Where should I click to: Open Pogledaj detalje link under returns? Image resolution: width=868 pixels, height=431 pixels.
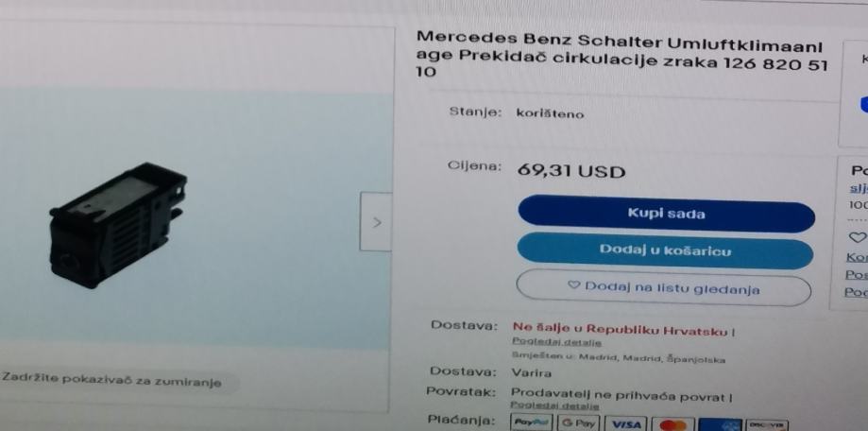coord(554,405)
